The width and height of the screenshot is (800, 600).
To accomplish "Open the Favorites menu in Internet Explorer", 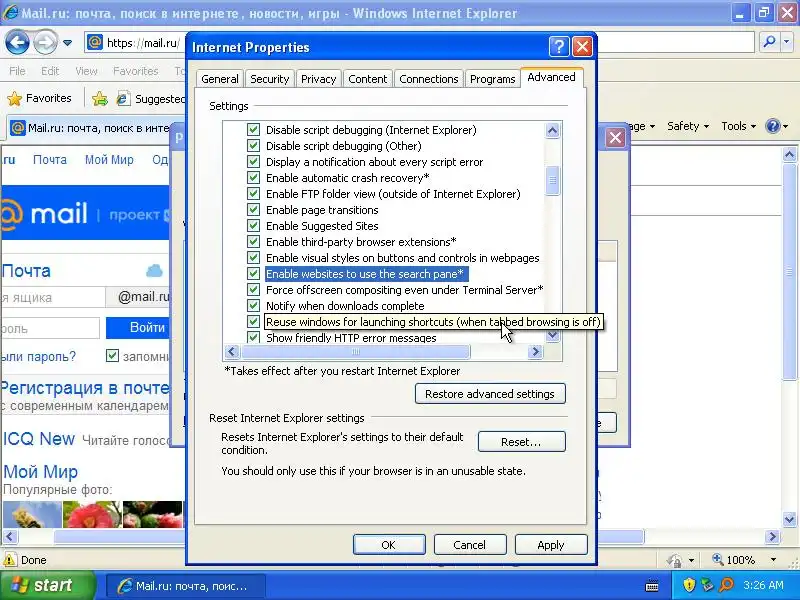I will (x=136, y=71).
